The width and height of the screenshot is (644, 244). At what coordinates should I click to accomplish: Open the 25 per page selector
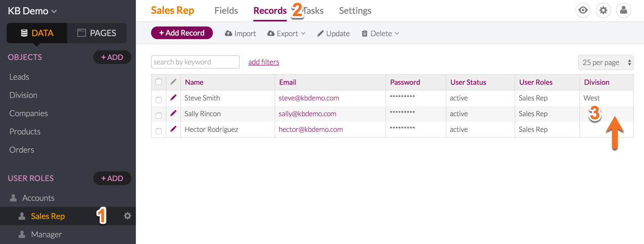606,62
